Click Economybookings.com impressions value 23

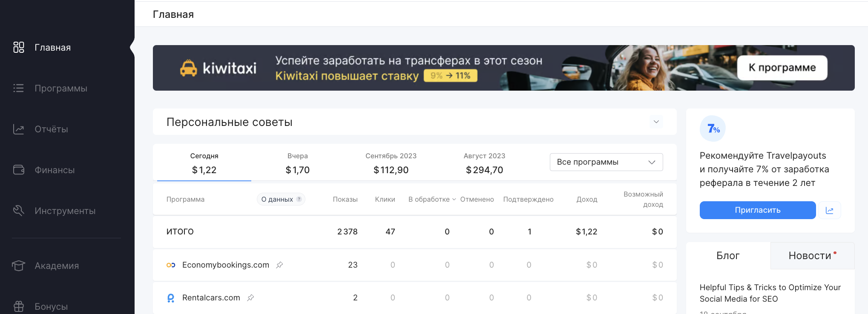(x=353, y=265)
